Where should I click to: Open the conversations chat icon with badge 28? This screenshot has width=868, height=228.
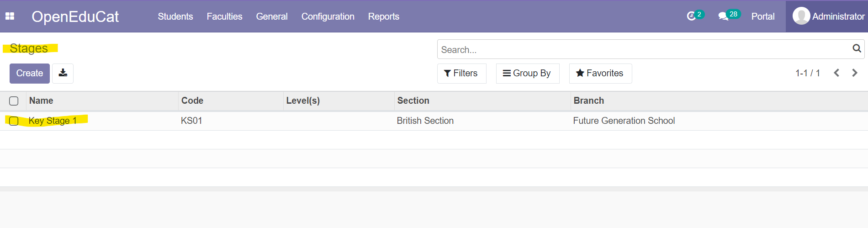(x=723, y=16)
